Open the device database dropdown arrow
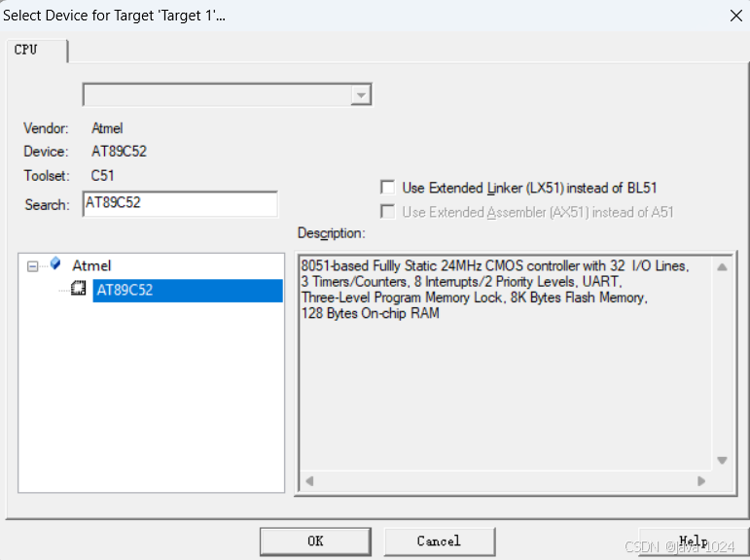750x560 pixels. click(x=361, y=94)
